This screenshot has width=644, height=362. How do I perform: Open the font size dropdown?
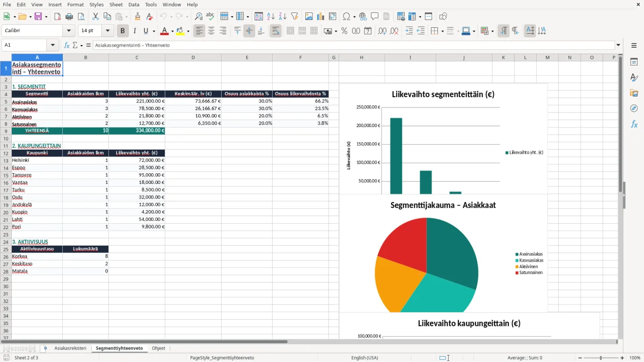108,31
